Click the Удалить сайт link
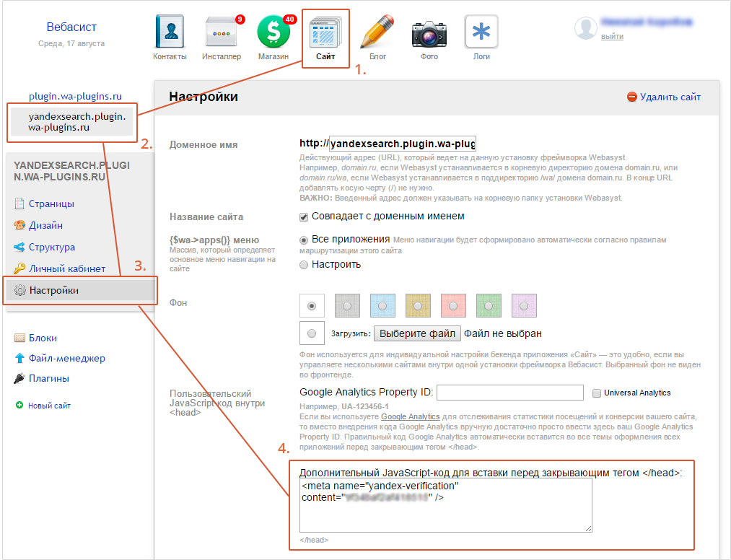731x560 pixels. [x=670, y=97]
